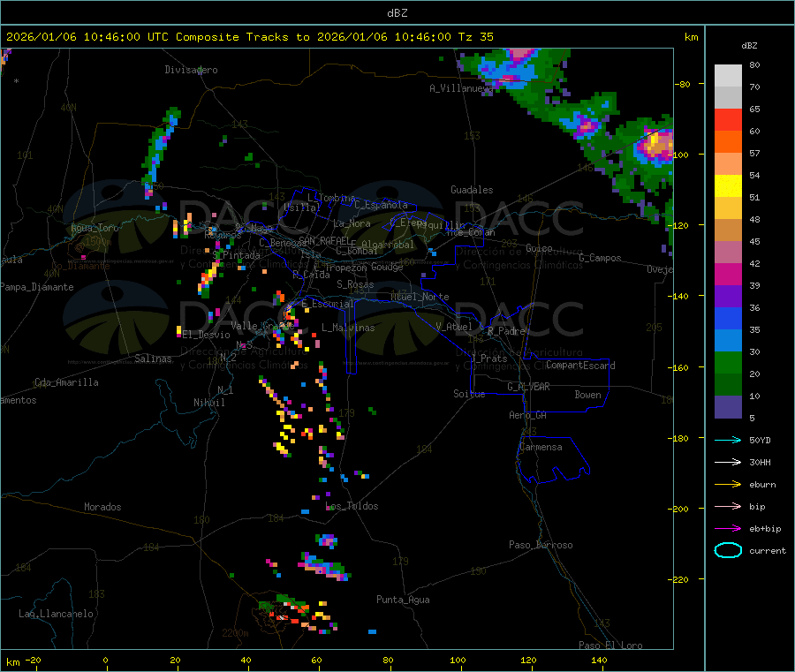Click the Aero_GA map label

527,415
